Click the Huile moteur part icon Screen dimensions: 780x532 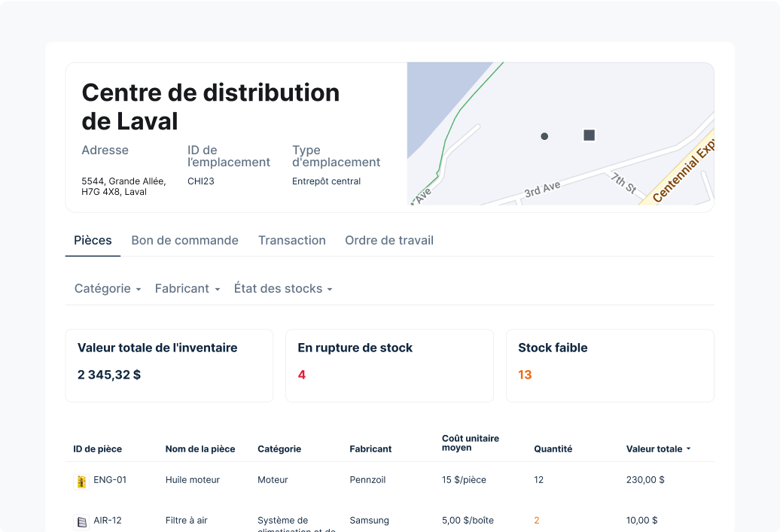coord(81,479)
